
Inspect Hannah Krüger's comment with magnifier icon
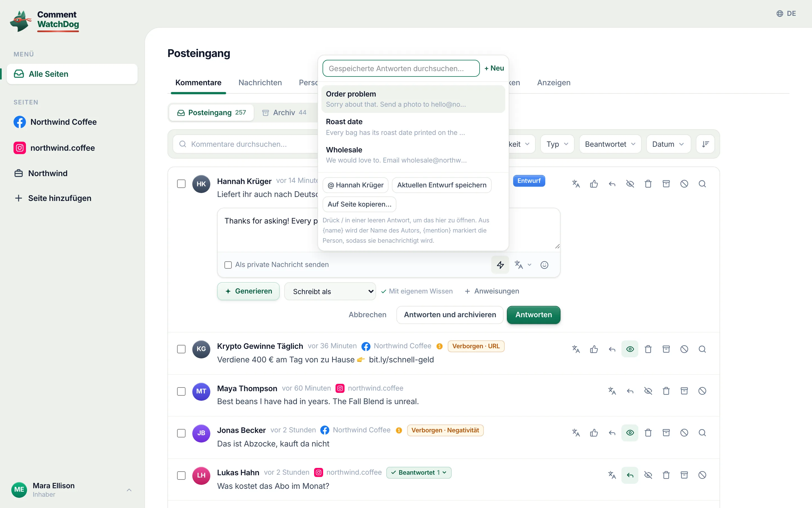point(702,184)
